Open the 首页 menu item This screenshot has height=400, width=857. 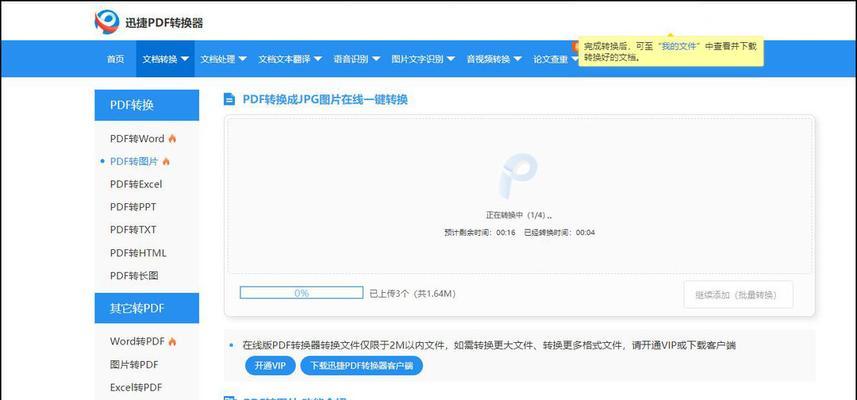click(x=115, y=59)
